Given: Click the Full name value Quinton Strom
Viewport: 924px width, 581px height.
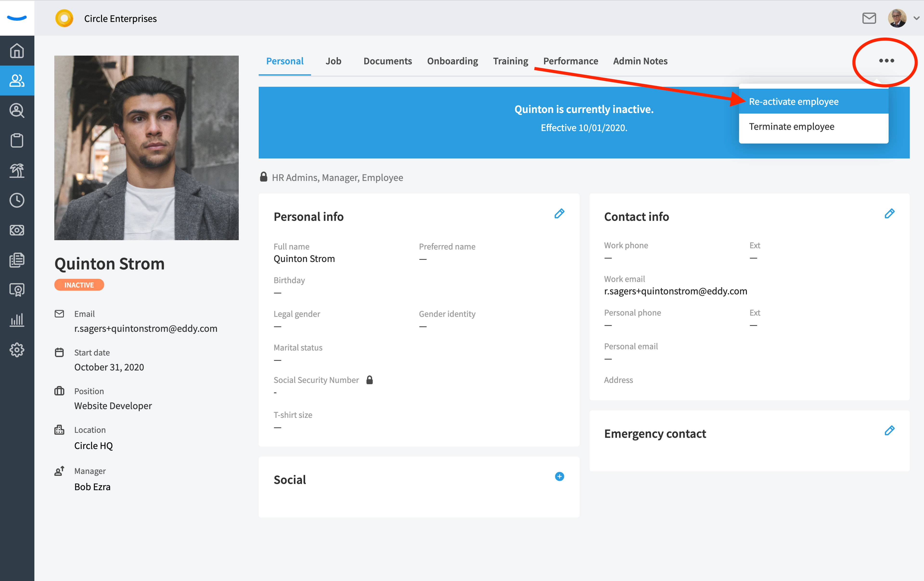Looking at the screenshot, I should (x=304, y=258).
